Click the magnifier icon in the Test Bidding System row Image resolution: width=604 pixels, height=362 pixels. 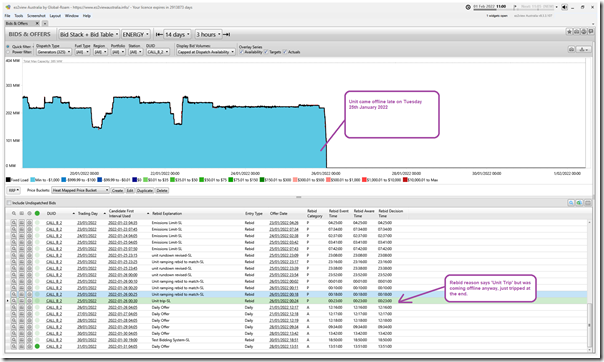[13, 340]
